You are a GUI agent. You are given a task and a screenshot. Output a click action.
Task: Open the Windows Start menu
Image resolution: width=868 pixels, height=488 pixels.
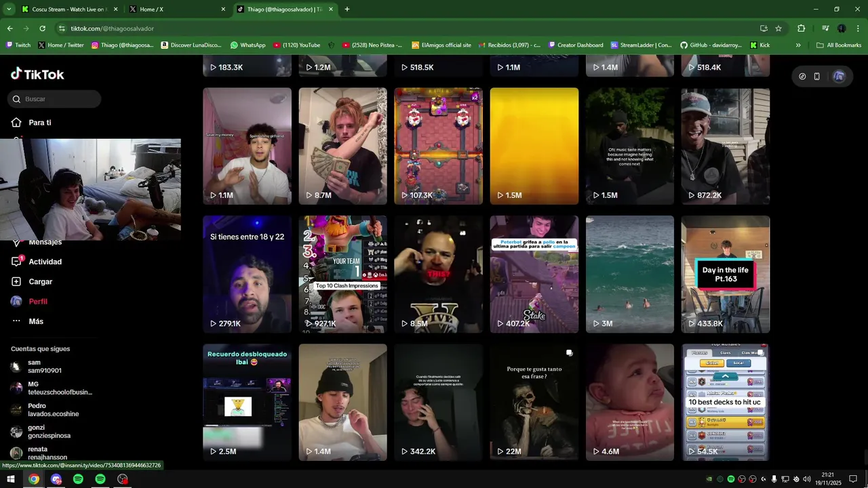click(x=11, y=479)
